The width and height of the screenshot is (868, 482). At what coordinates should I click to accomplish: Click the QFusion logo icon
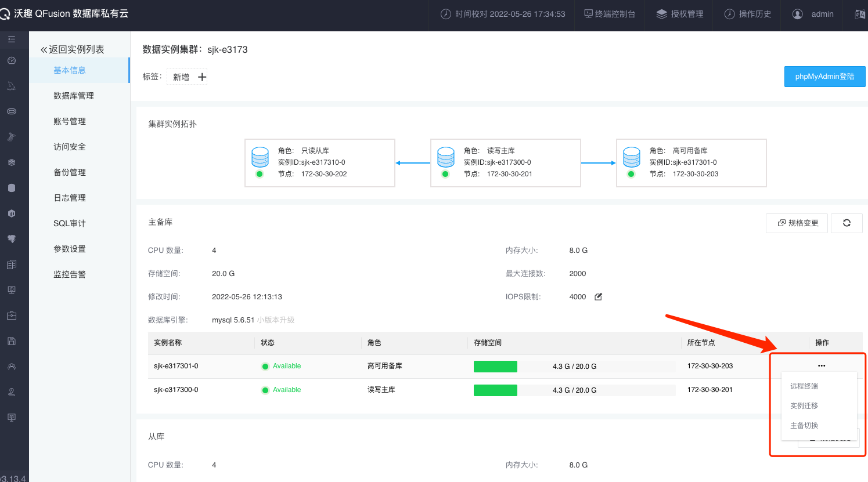(x=5, y=14)
